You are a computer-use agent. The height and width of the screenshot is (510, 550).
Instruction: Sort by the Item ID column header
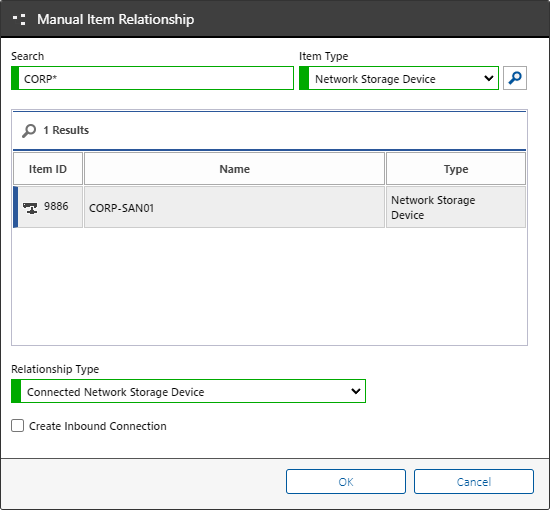48,169
